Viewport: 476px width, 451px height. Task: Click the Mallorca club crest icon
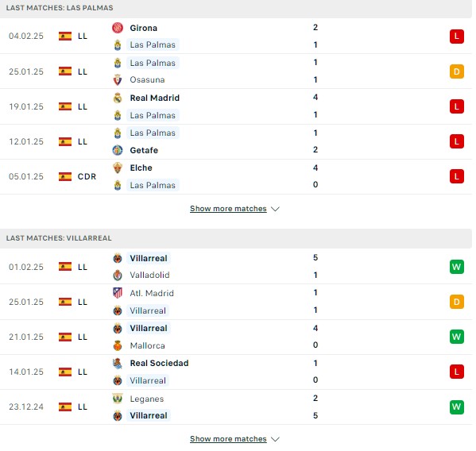[x=118, y=345]
